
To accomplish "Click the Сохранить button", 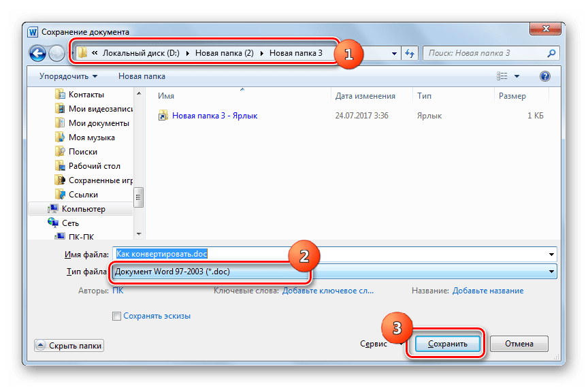I will [447, 343].
